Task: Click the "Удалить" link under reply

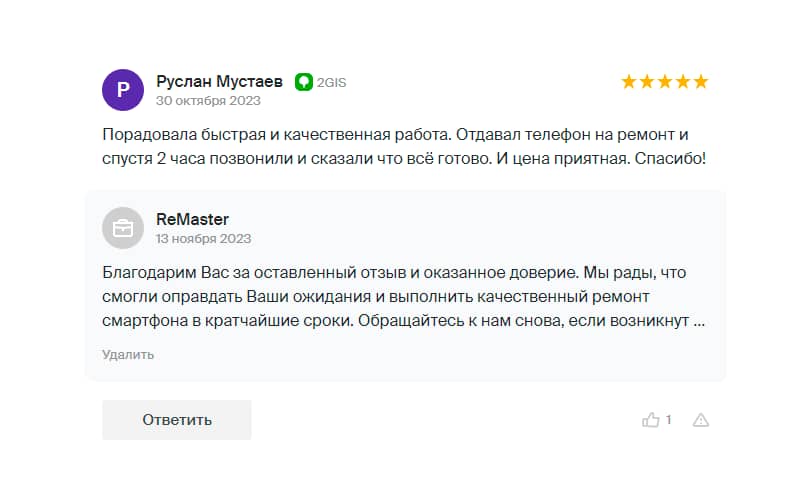Action: click(x=127, y=354)
